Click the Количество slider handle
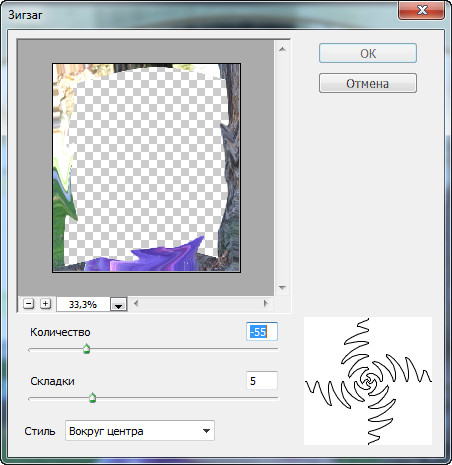Image resolution: width=452 pixels, height=465 pixels. coord(86,349)
